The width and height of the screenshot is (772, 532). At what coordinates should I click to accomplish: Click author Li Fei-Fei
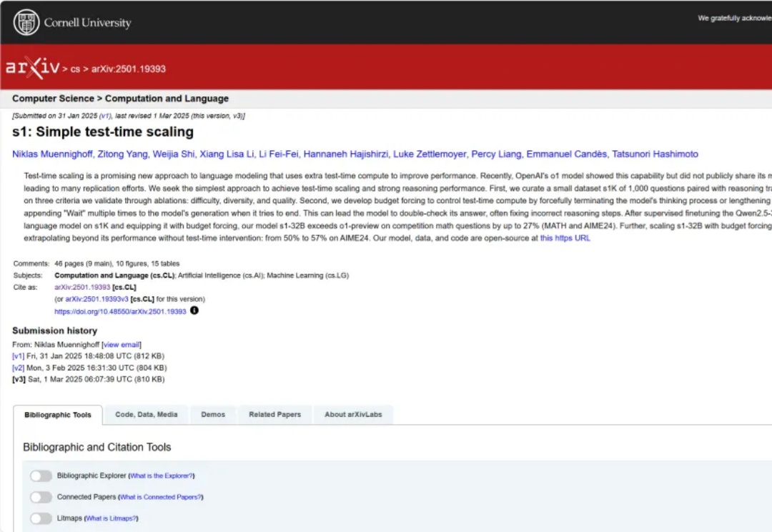click(x=279, y=154)
